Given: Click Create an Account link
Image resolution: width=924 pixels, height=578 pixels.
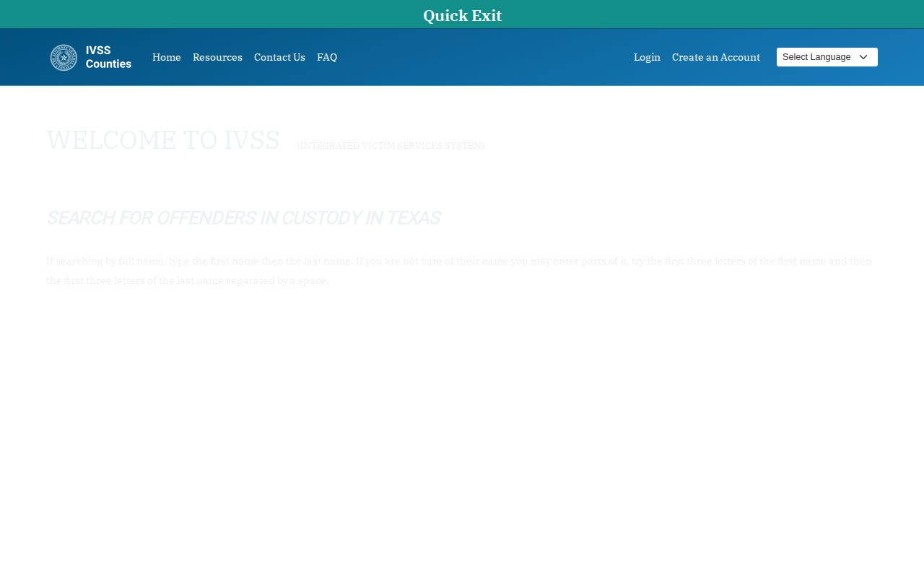Looking at the screenshot, I should [716, 57].
